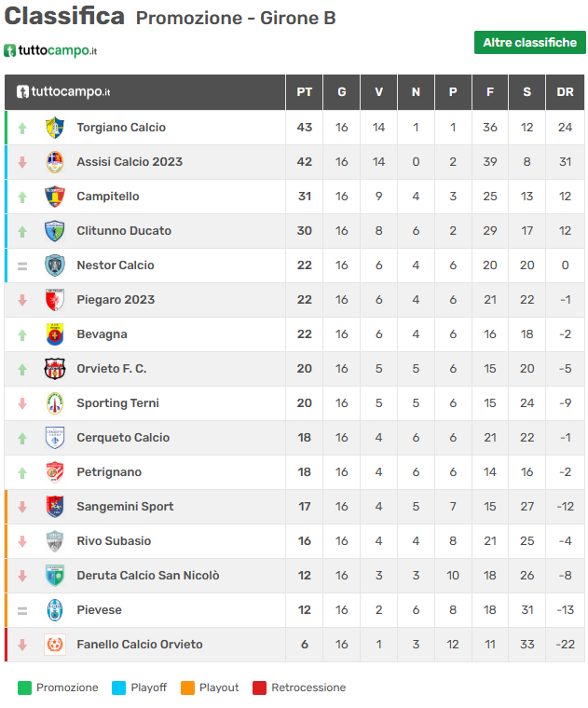Screen dimensions: 588x708
Task: Open the Deruta Calcio San Nicolò link
Action: point(148,576)
